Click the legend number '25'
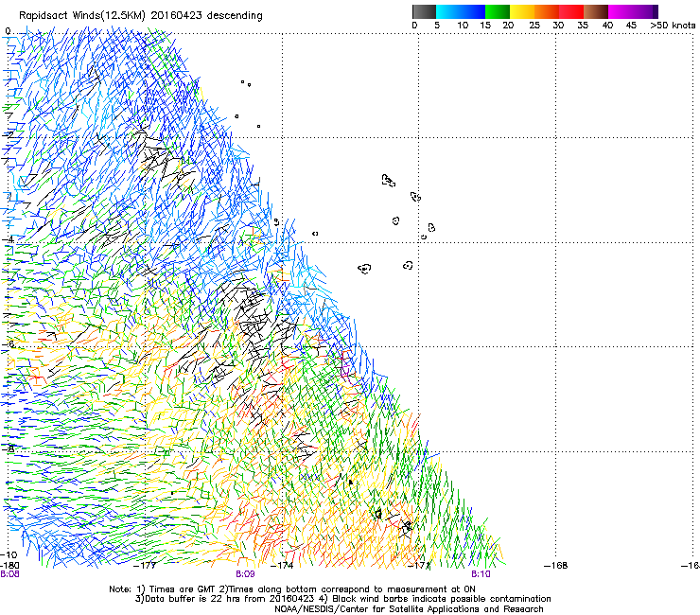The image size is (700, 615). click(534, 26)
